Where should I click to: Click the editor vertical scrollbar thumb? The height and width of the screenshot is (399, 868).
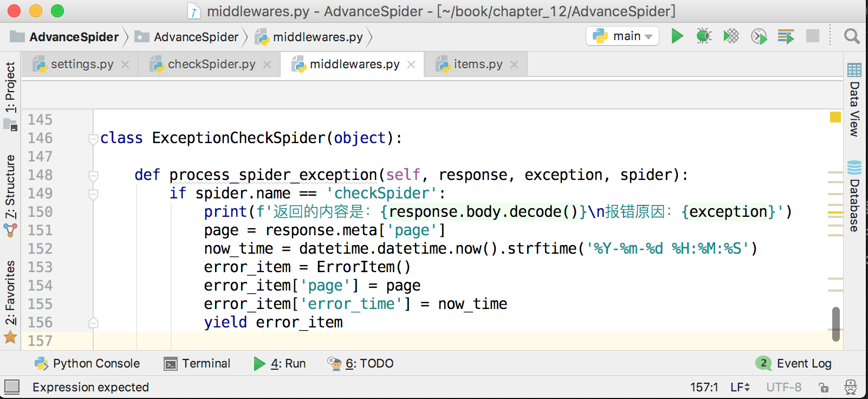coord(836,324)
